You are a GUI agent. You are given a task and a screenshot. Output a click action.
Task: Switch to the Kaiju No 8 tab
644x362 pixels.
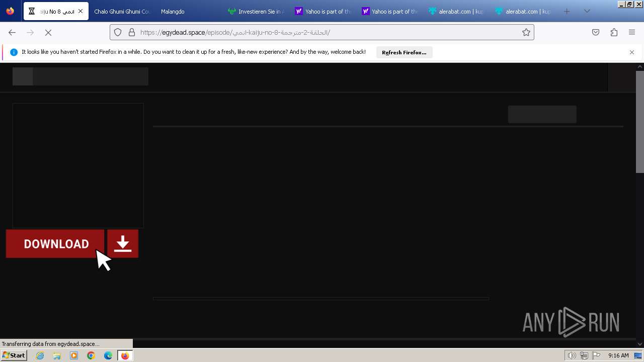pyautogui.click(x=56, y=11)
